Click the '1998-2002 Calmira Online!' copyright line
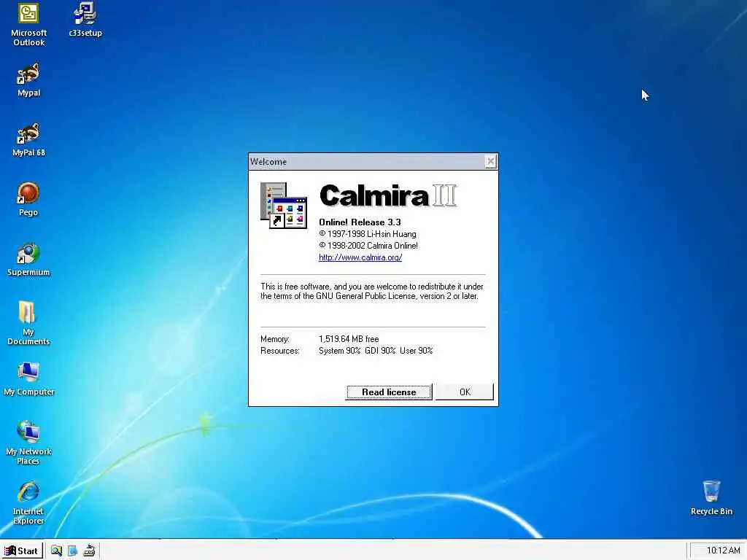The width and height of the screenshot is (747, 560). pos(368,246)
